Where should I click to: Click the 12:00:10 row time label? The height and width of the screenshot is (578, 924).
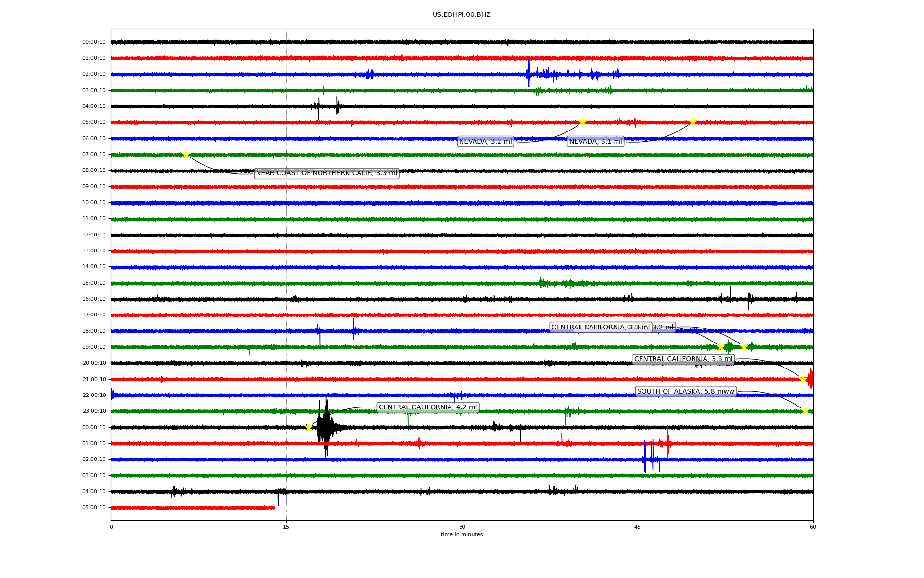(94, 235)
